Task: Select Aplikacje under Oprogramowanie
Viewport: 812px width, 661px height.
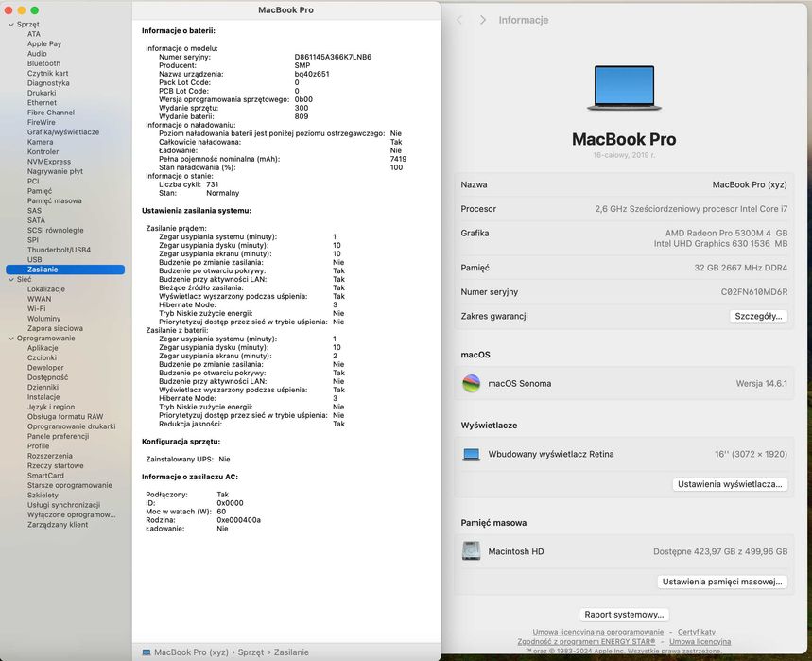Action: (43, 348)
